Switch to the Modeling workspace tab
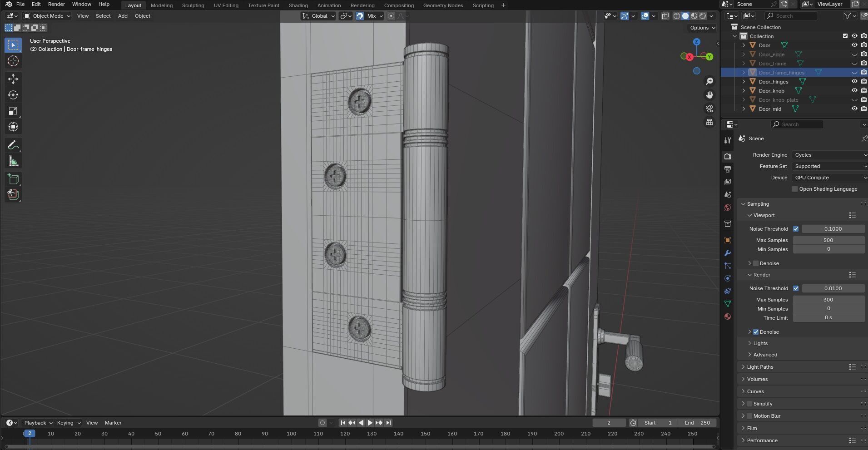Screen dimensions: 868x450 pyautogui.click(x=162, y=5)
